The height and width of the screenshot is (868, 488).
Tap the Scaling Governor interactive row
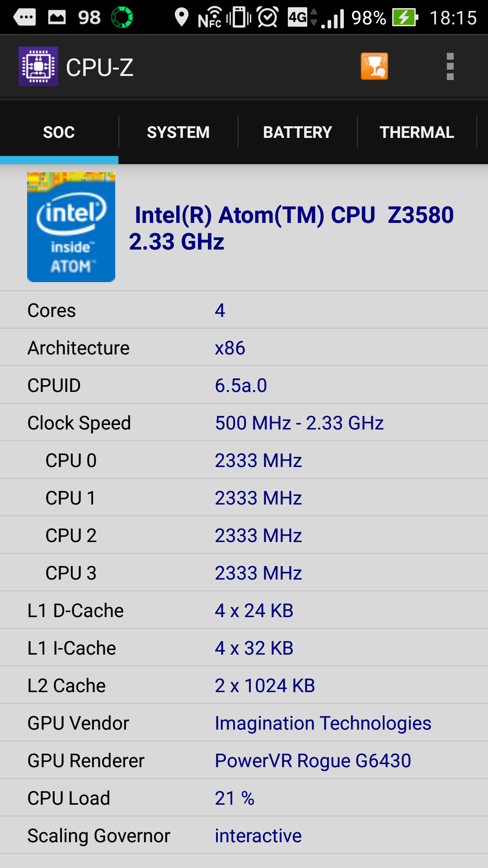pyautogui.click(x=244, y=835)
